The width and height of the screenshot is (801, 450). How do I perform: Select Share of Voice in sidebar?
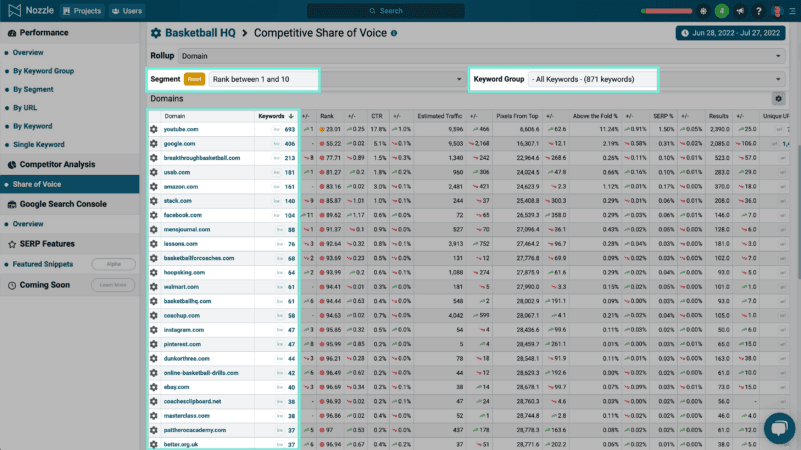[x=69, y=184]
